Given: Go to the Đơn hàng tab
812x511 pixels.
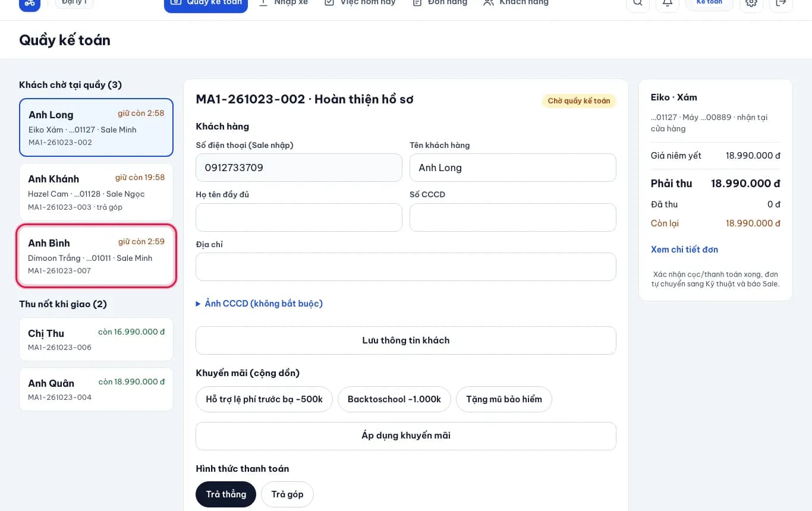Looking at the screenshot, I should pos(440,3).
